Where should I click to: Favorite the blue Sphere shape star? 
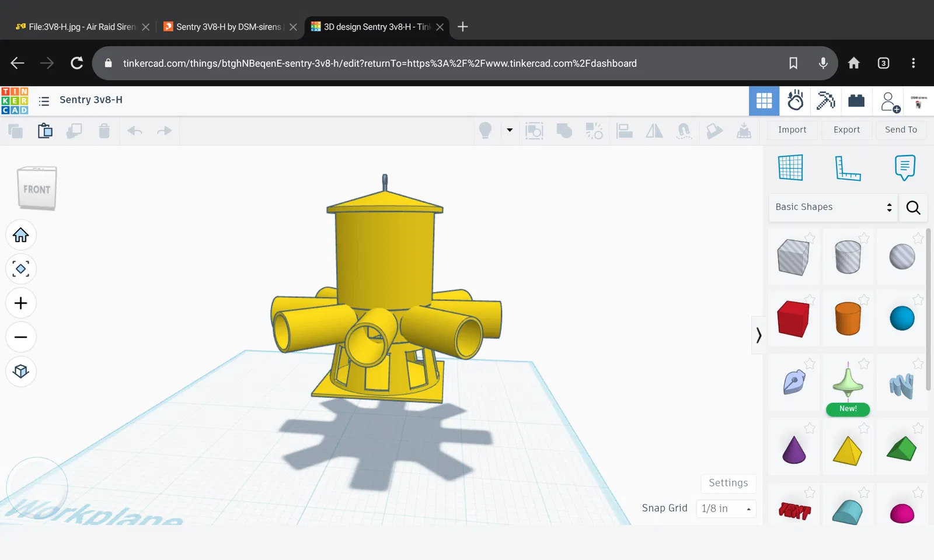(x=918, y=299)
